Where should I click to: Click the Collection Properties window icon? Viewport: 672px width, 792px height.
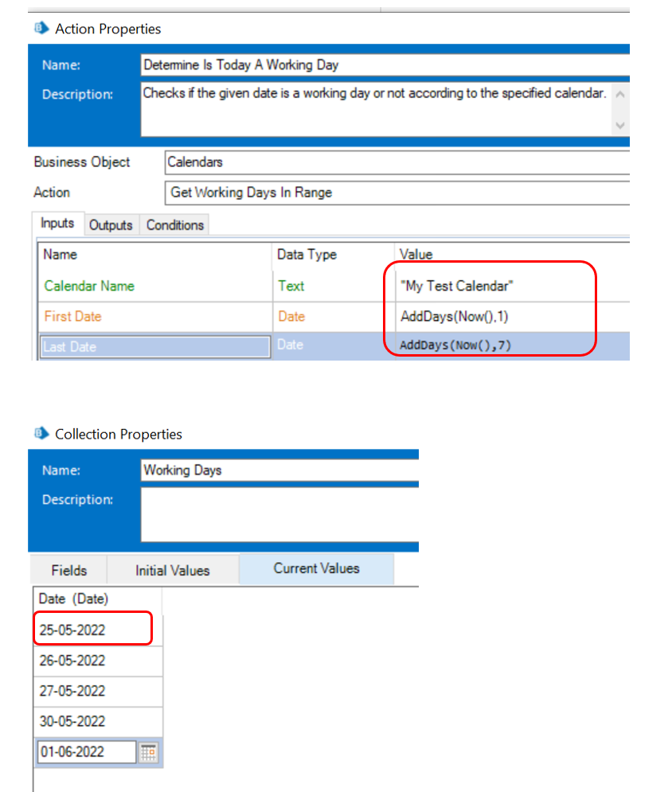(x=41, y=433)
